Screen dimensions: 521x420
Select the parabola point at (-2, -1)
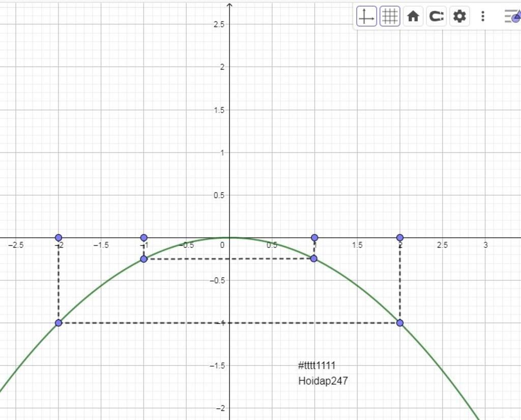[59, 323]
